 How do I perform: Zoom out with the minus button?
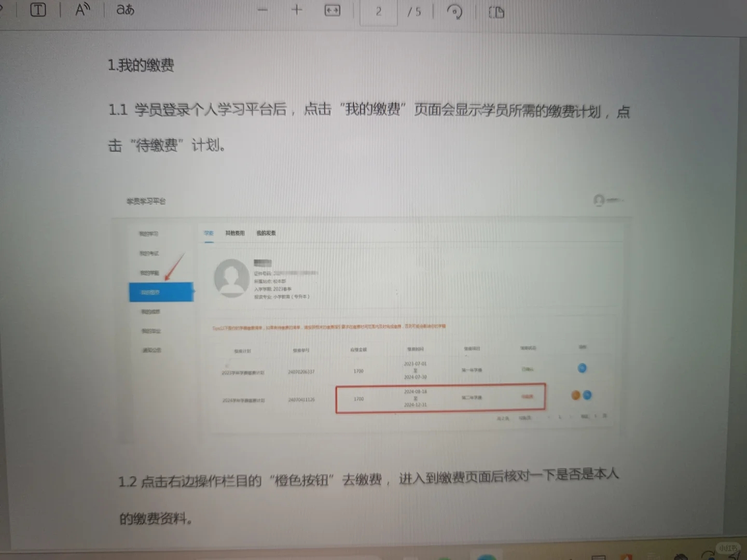tap(262, 10)
